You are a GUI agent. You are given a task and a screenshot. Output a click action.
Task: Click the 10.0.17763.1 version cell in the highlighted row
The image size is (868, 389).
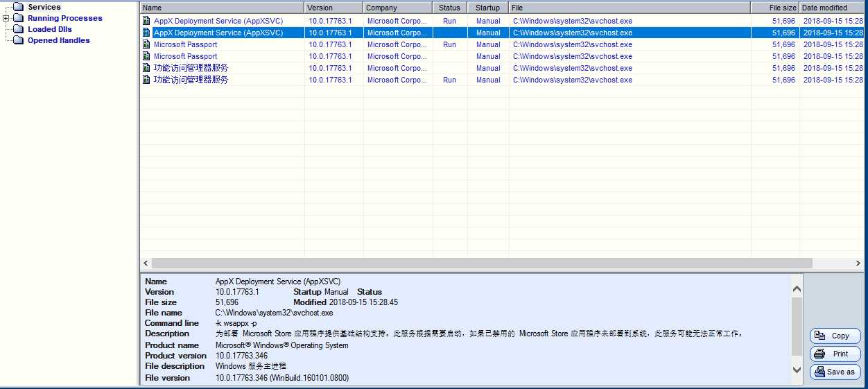click(x=330, y=33)
